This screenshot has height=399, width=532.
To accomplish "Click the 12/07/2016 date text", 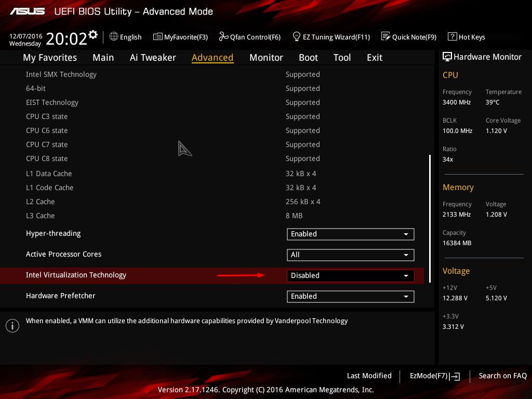I will [26, 36].
